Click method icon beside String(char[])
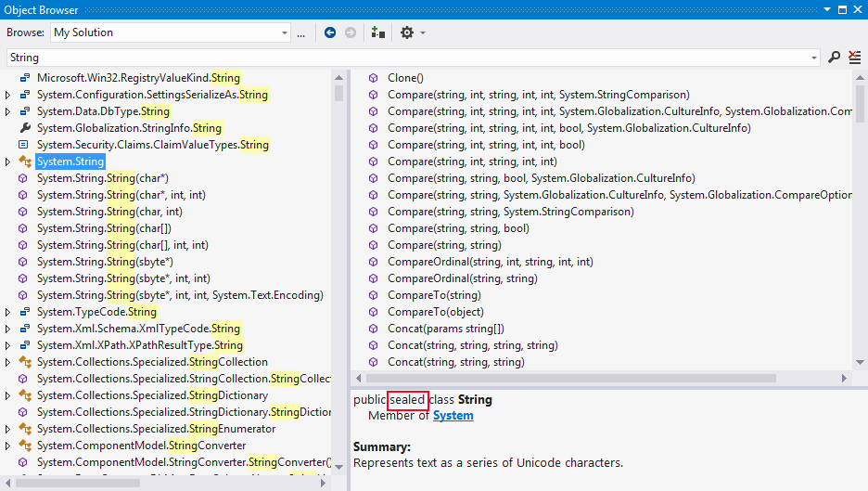This screenshot has height=491, width=868. (x=22, y=228)
